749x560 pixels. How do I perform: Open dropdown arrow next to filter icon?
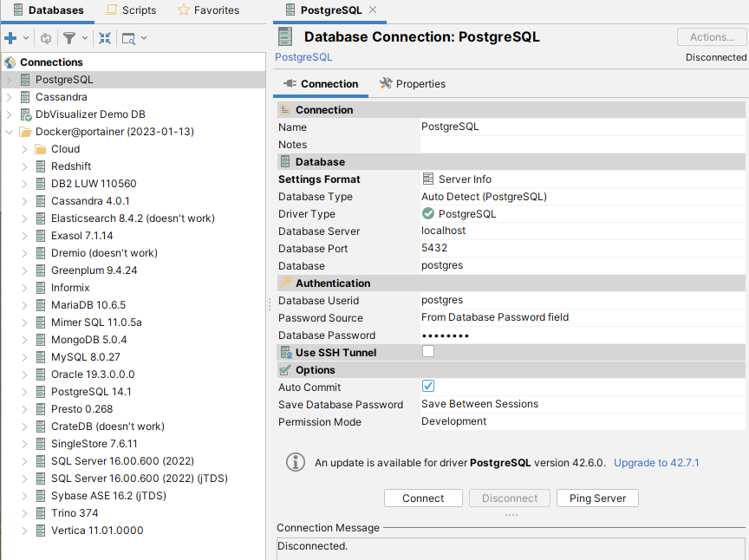tap(84, 38)
